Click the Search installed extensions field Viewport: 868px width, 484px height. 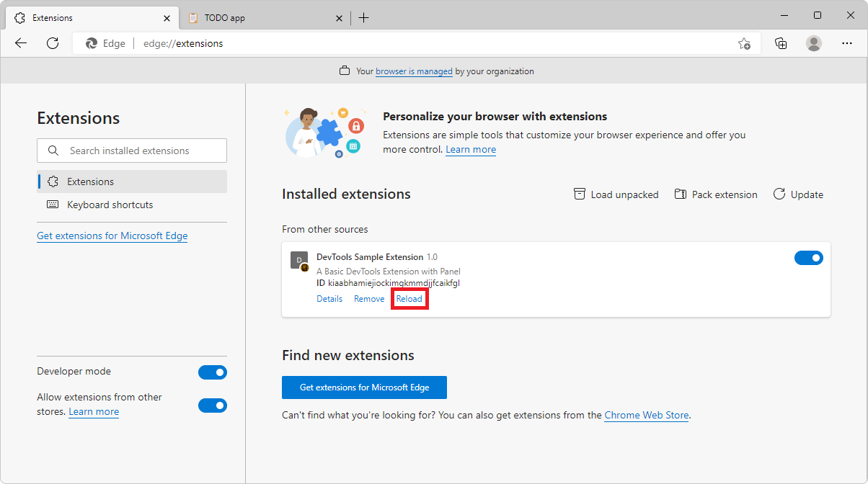(x=131, y=150)
